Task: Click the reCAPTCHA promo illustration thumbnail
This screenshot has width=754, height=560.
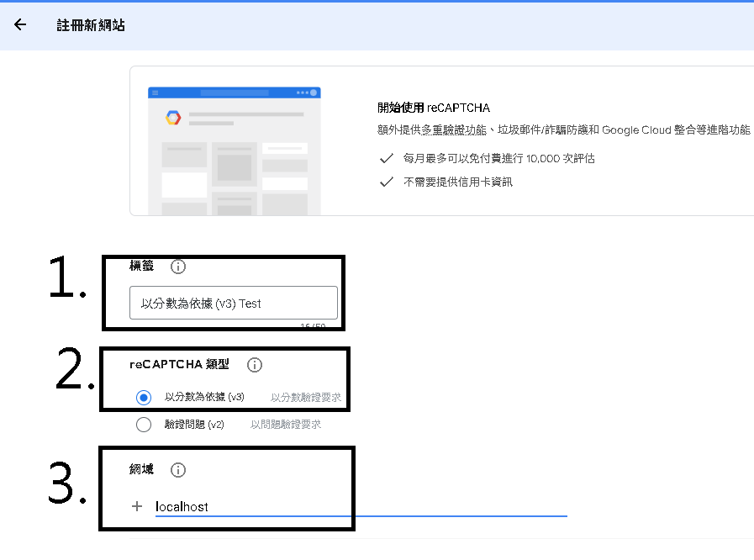Action: point(234,150)
